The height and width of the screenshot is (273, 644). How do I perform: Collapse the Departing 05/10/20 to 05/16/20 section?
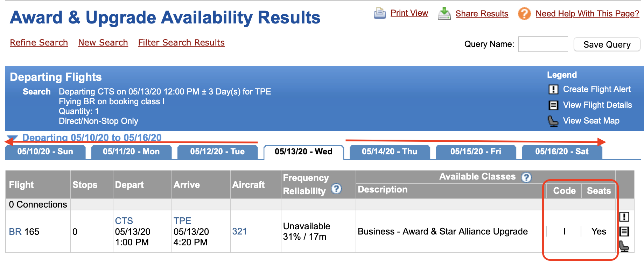pos(12,138)
